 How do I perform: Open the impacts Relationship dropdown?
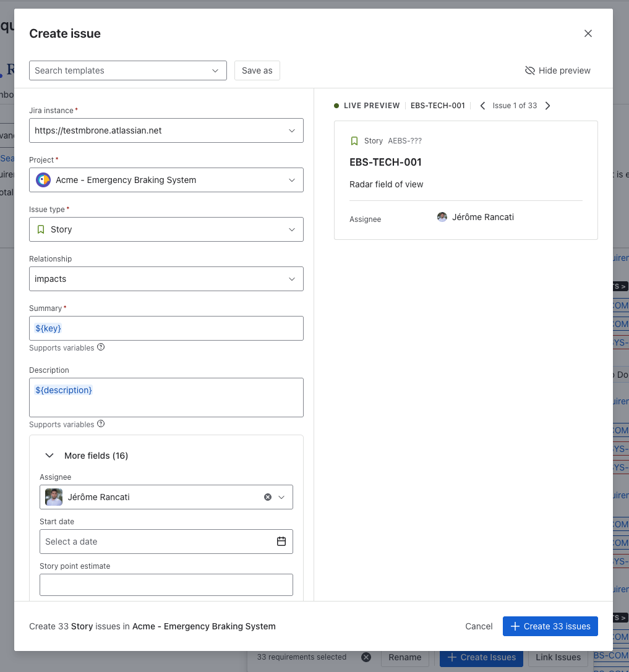pos(166,279)
